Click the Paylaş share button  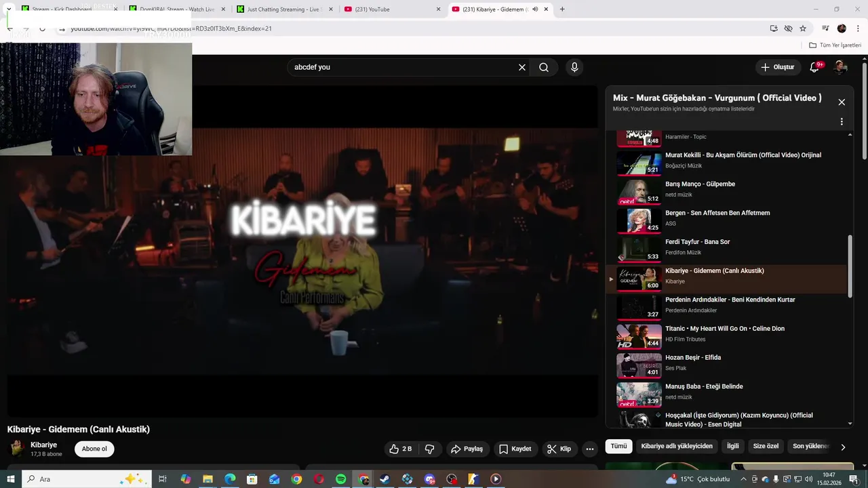[x=467, y=449]
